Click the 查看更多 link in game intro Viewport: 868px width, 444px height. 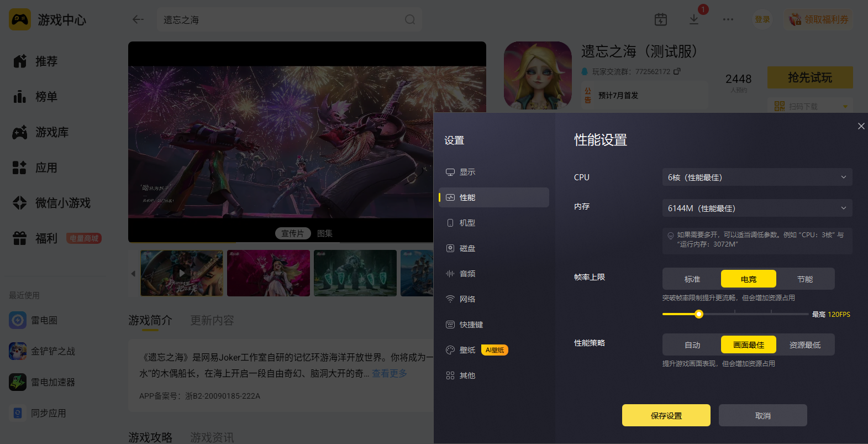(390, 373)
